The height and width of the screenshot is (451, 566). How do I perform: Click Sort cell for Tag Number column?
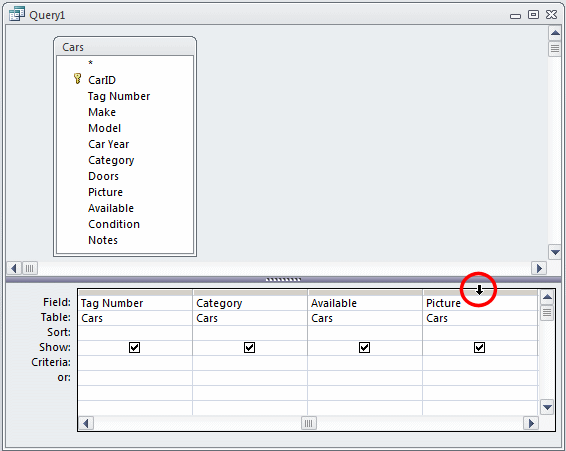coord(135,333)
